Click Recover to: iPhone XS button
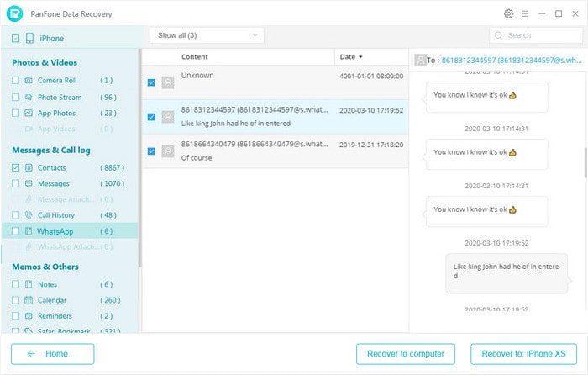Image resolution: width=588 pixels, height=375 pixels. (523, 354)
